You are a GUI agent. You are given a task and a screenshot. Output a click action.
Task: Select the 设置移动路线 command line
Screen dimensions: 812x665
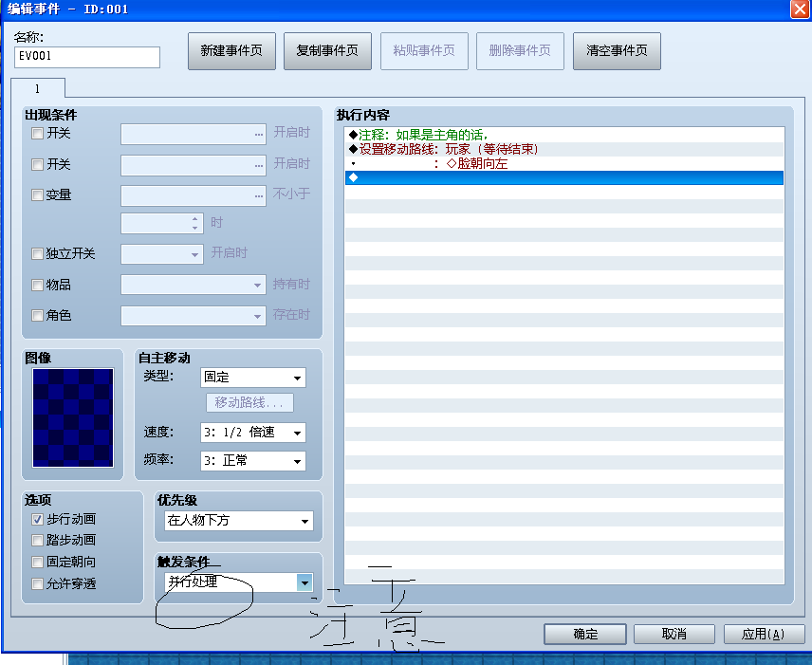(x=564, y=149)
